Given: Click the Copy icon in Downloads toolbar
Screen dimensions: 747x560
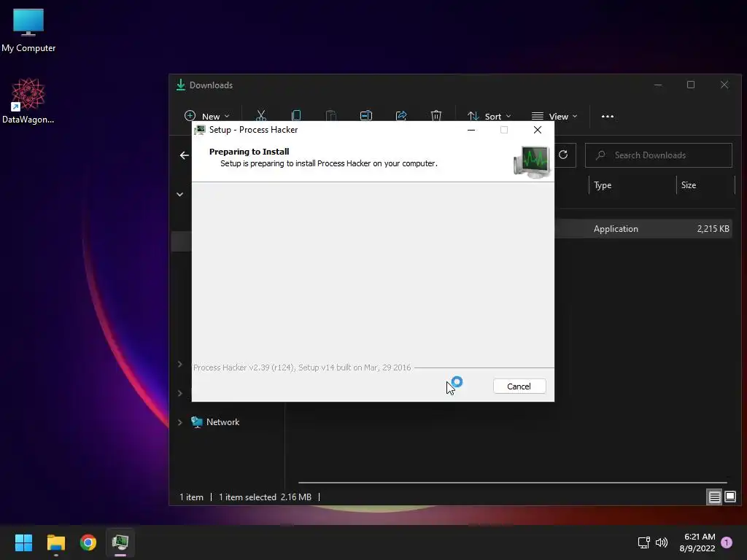Looking at the screenshot, I should coord(296,116).
